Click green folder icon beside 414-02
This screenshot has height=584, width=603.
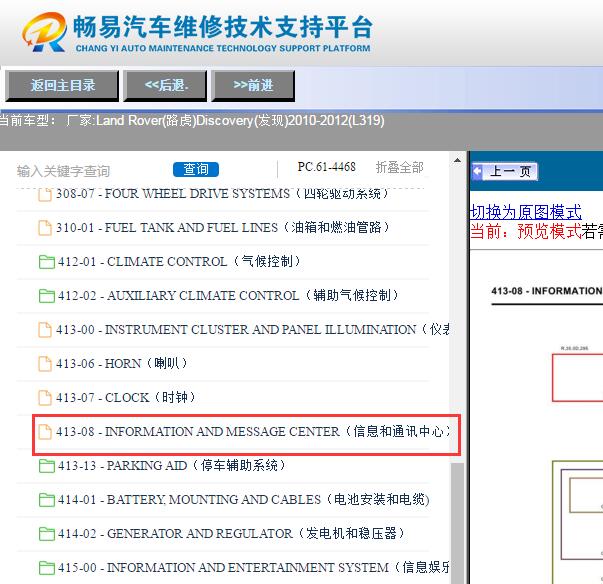pyautogui.click(x=47, y=534)
